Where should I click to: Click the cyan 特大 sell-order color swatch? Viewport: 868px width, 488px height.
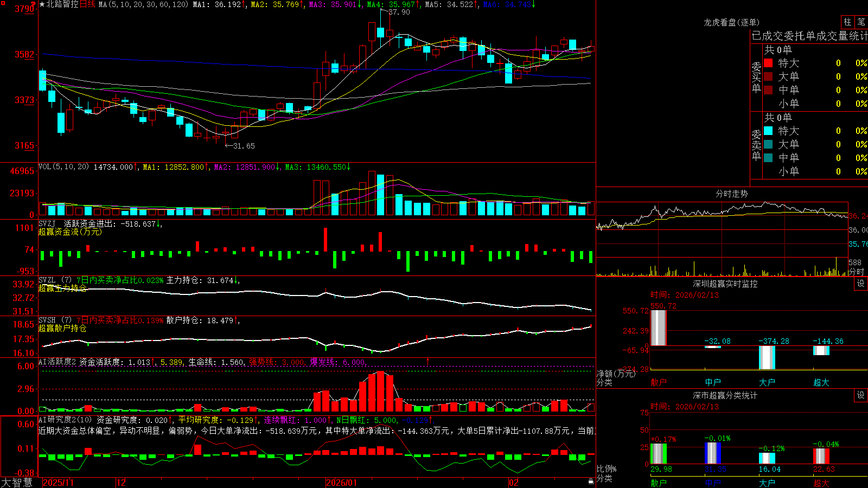pyautogui.click(x=768, y=131)
